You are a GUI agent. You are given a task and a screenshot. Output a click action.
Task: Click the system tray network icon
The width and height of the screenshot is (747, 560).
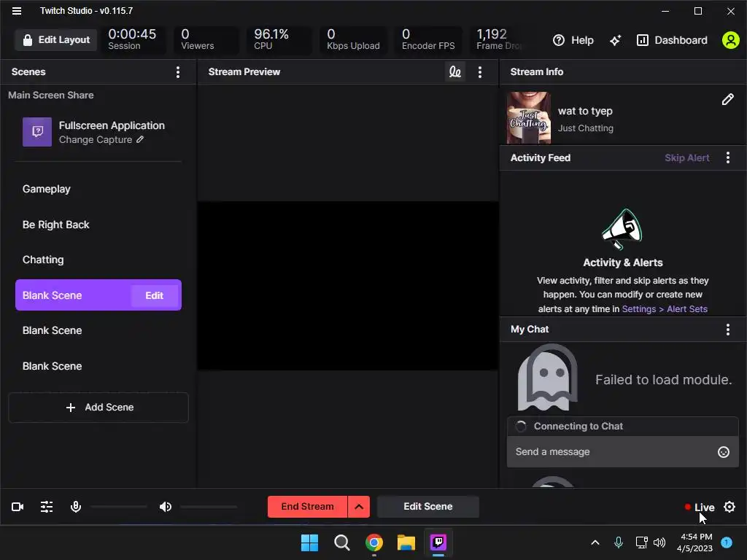point(641,542)
